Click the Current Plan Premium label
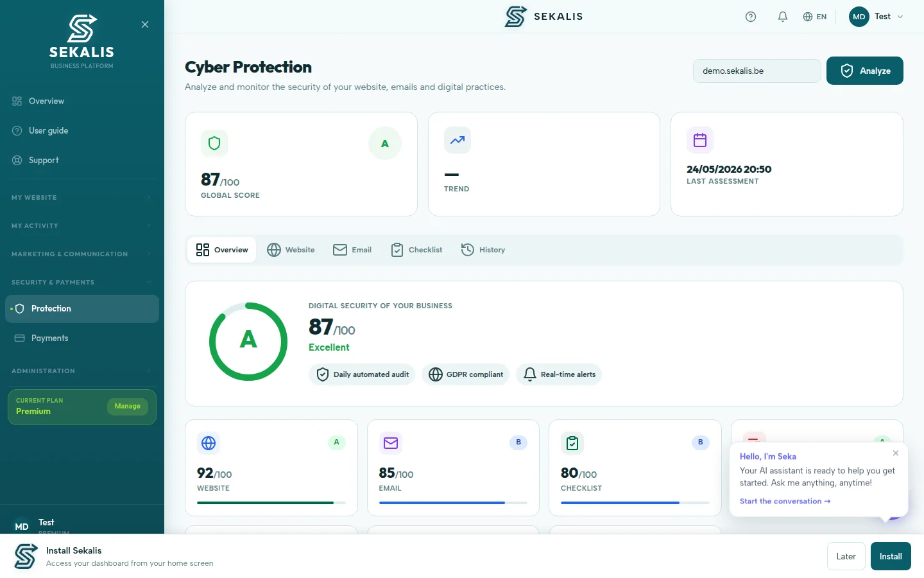Viewport: 924px width, 578px height. point(40,407)
